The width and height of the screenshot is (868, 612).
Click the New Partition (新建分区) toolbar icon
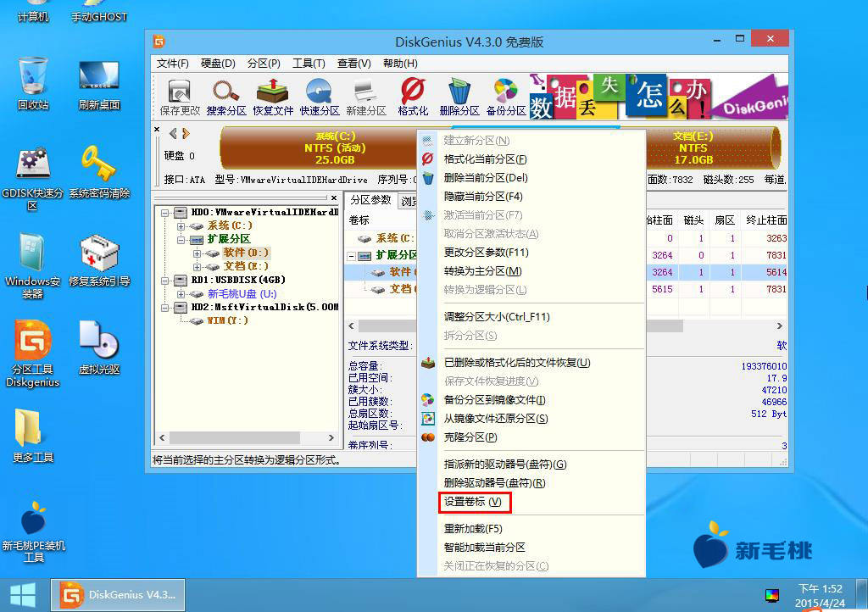[366, 97]
